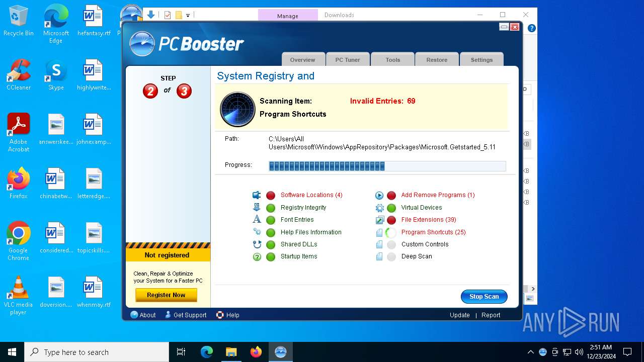The width and height of the screenshot is (644, 362).
Task: Click the scan progress bar
Action: tap(387, 166)
